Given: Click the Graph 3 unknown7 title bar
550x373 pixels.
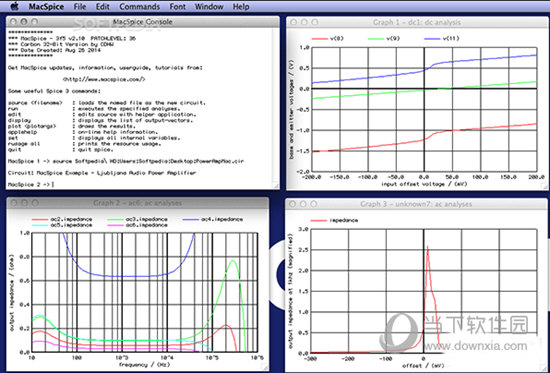Looking at the screenshot, I should (x=416, y=204).
